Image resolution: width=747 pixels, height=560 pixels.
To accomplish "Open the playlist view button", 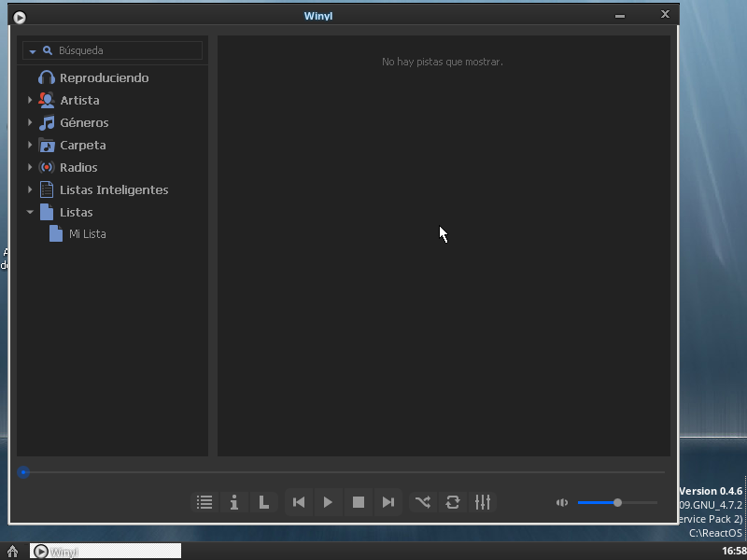I will coord(204,502).
